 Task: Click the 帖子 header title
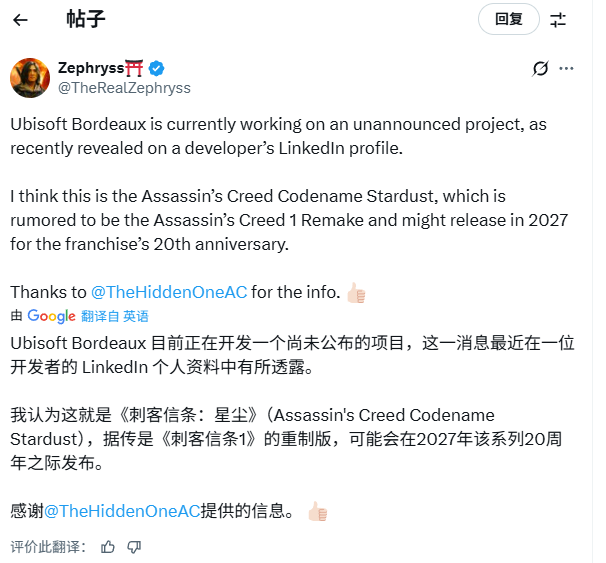(85, 19)
